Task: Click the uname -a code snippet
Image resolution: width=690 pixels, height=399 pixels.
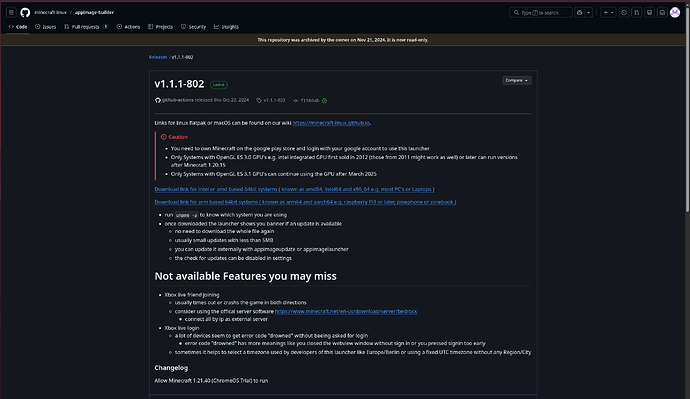Action: pos(187,215)
